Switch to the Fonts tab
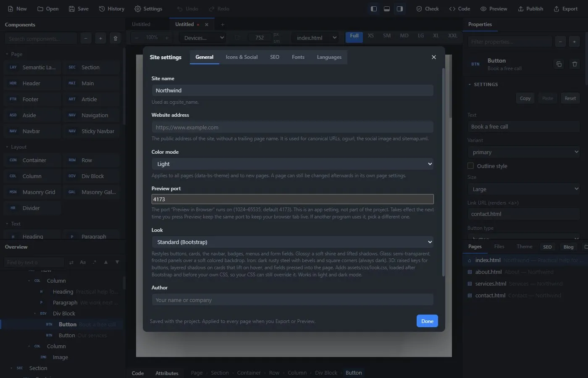Viewport: 588px width, 378px height. click(x=298, y=57)
